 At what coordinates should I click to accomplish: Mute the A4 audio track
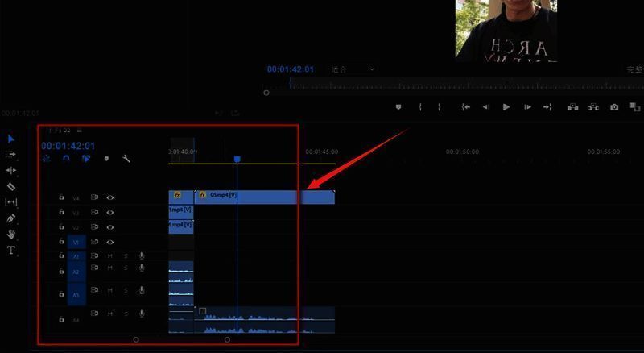(x=110, y=314)
